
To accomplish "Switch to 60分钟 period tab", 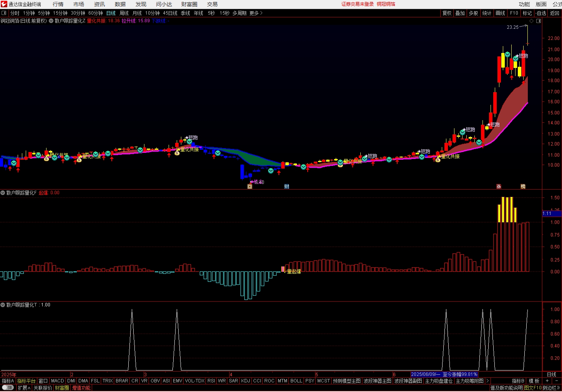I will [x=96, y=13].
